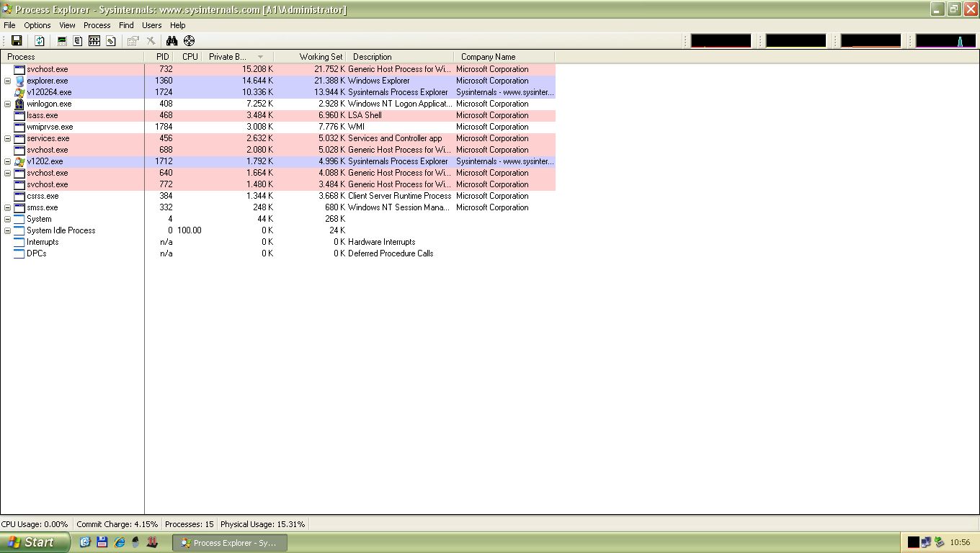980x553 pixels.
Task: Select the DPCs row
Action: pos(278,253)
